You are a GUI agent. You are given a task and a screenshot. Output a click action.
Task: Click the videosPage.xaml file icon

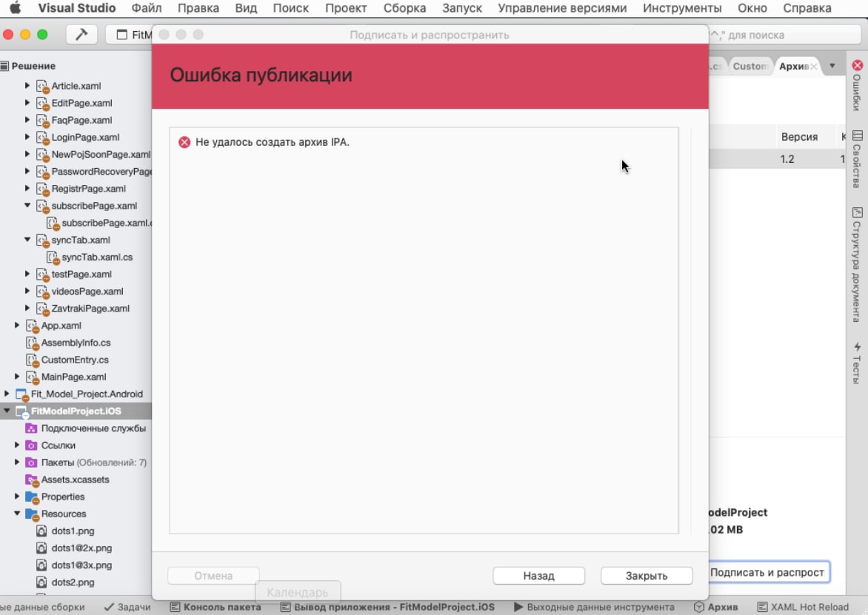pyautogui.click(x=43, y=292)
